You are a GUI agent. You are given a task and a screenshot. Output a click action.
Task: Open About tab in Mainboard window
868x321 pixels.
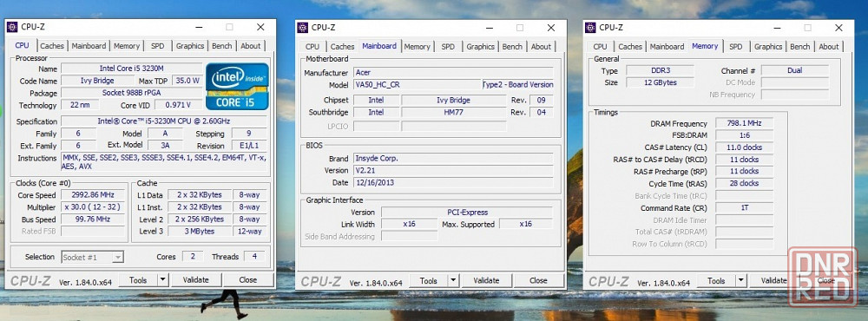pos(541,47)
